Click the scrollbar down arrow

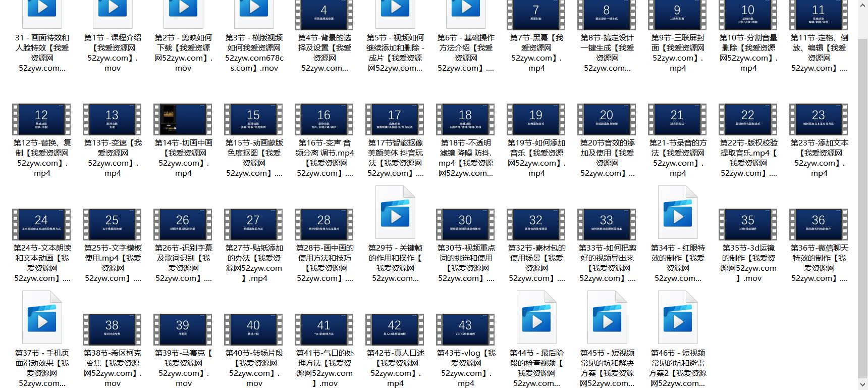tap(863, 385)
